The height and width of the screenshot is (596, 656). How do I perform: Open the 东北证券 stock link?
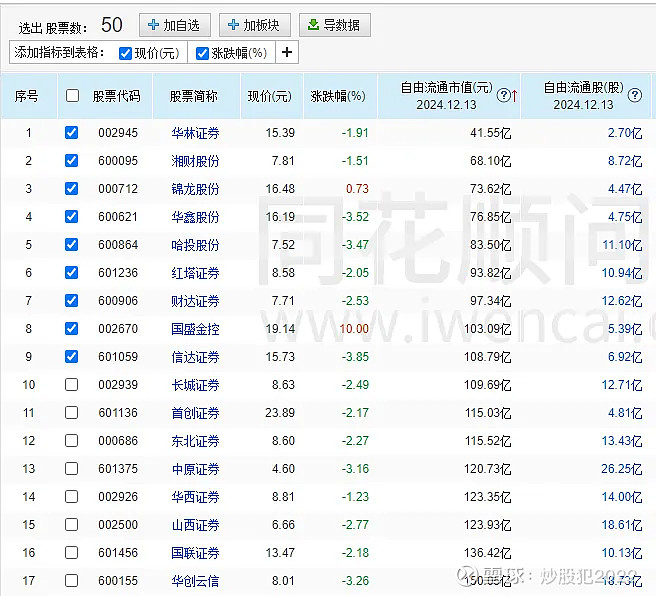tap(195, 441)
